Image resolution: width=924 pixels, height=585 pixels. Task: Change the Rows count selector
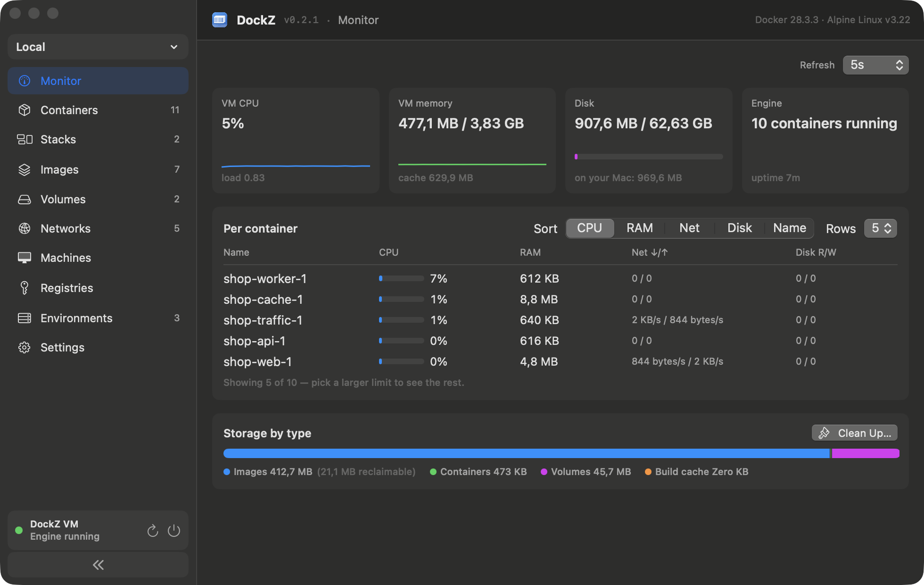[x=881, y=228]
